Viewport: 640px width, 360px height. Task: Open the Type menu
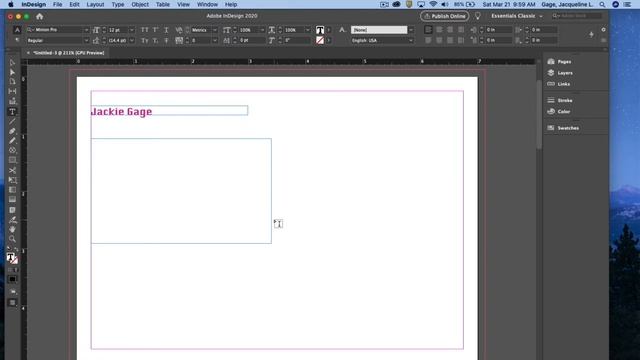point(118,4)
